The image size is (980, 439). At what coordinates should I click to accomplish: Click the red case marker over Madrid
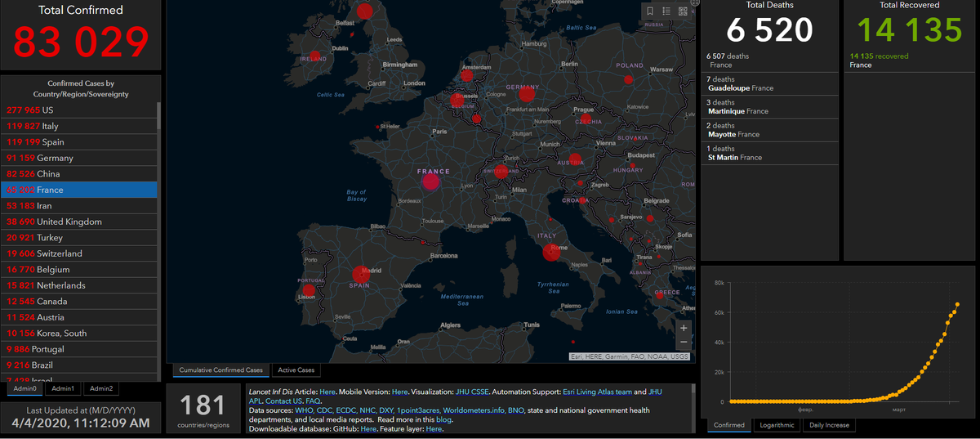[361, 275]
